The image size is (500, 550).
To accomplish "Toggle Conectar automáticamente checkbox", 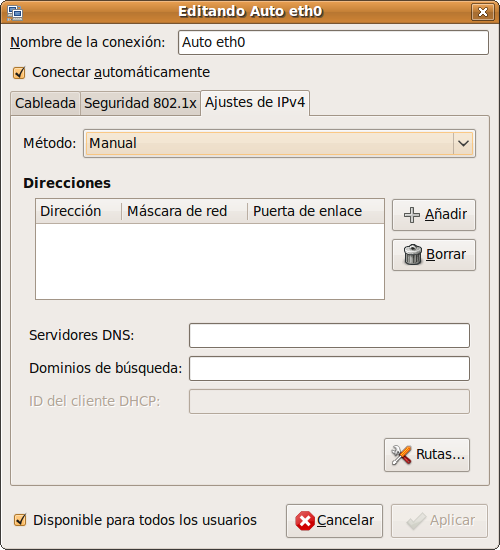I will coord(19,73).
